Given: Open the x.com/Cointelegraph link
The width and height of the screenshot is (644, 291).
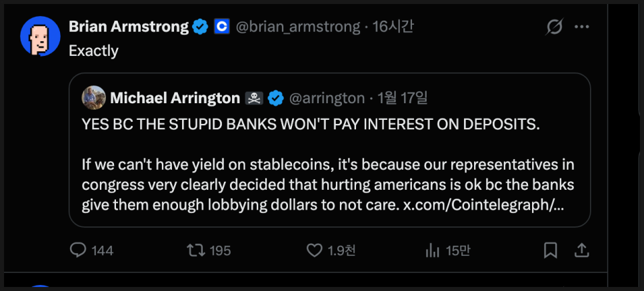Looking at the screenshot, I should pyautogui.click(x=483, y=205).
